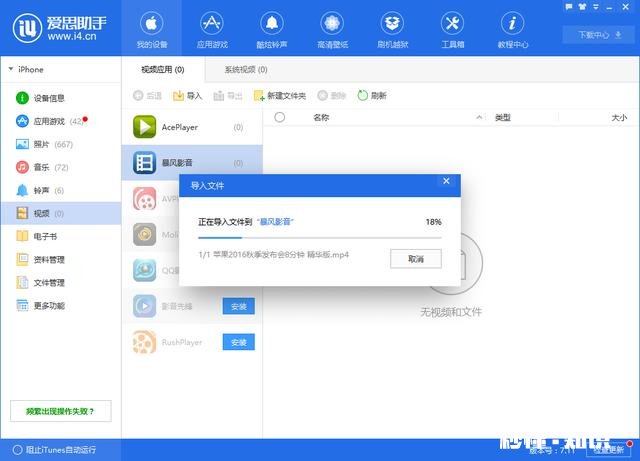Open 资料管理 in the sidebar
Screen dimensions: 640x461
(x=61, y=259)
